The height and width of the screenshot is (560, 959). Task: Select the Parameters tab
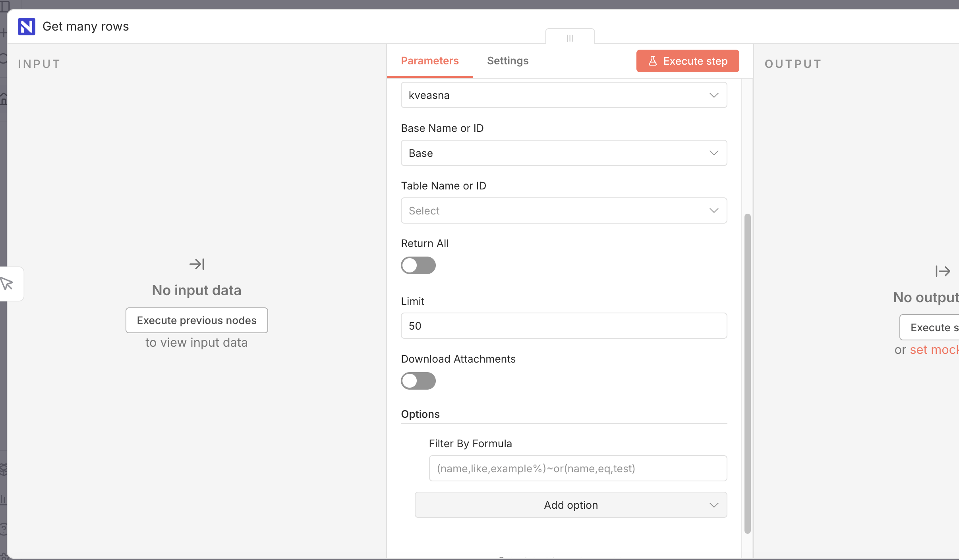point(429,61)
